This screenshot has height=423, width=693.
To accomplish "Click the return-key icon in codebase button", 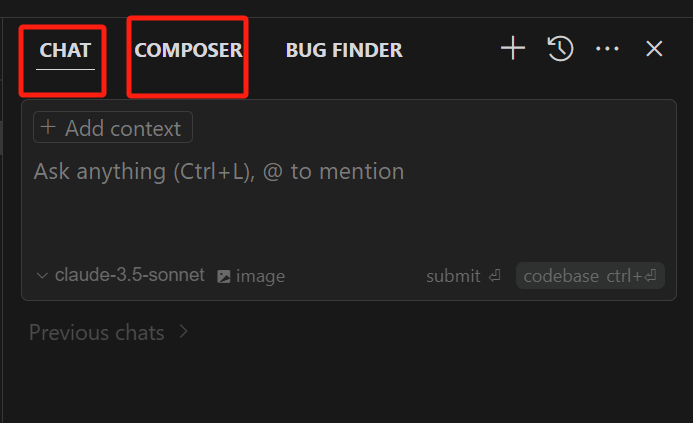I will point(651,276).
